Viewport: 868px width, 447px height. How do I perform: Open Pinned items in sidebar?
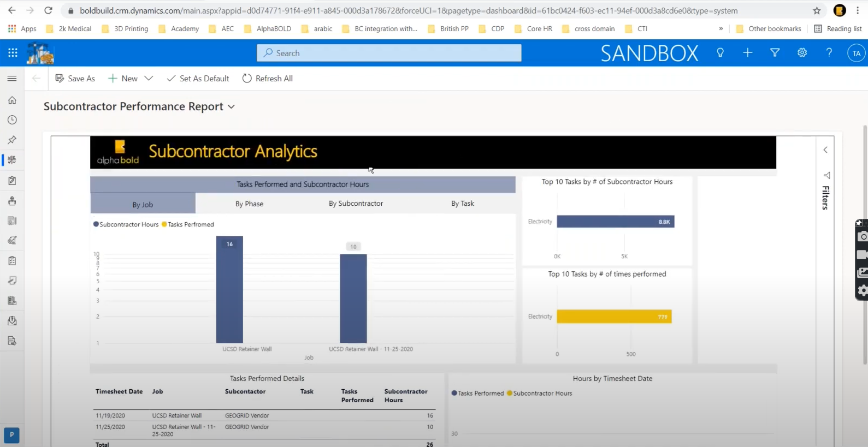12,140
